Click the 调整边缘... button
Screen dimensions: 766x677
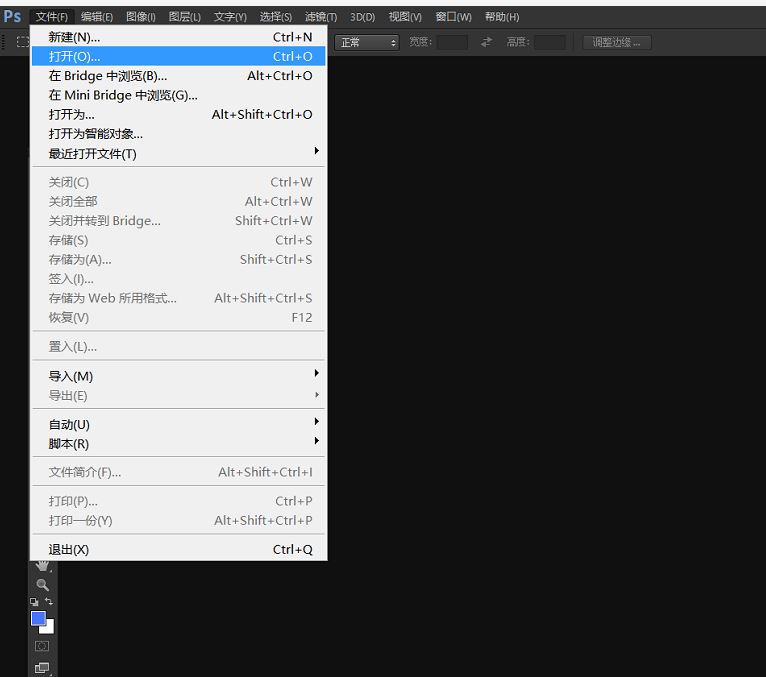pos(617,42)
